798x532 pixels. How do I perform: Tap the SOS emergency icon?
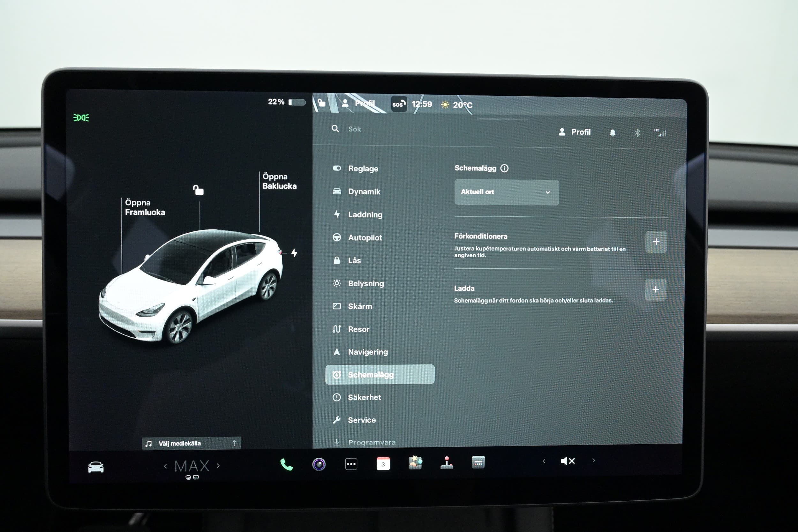pos(399,104)
